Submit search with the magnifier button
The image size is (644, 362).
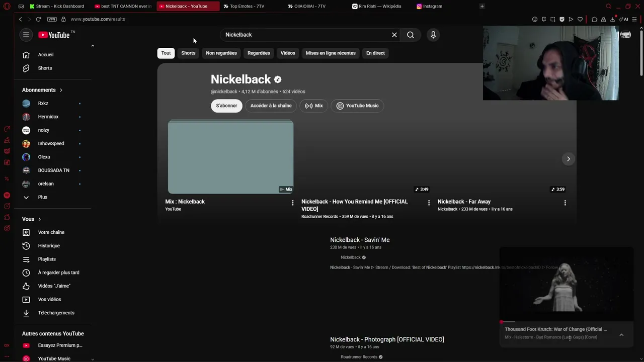tap(411, 35)
